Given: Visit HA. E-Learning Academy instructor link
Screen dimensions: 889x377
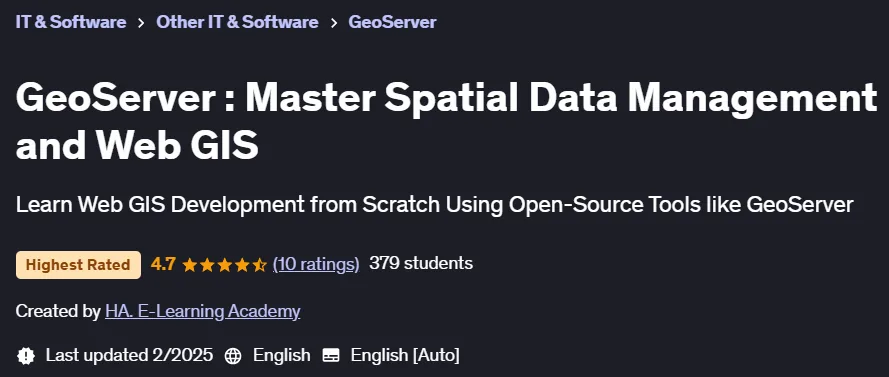Looking at the screenshot, I should 202,311.
